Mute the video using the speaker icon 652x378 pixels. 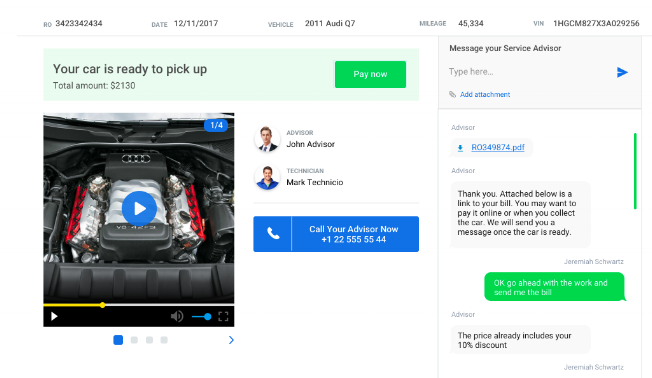177,316
